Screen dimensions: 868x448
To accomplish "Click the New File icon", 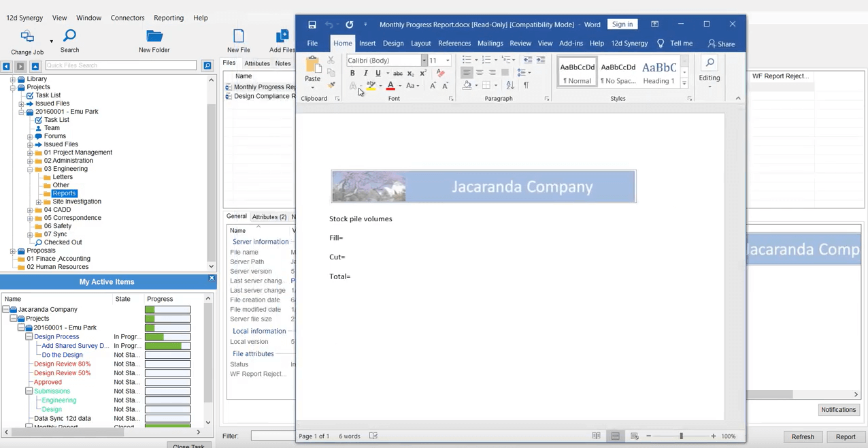I will tap(239, 37).
